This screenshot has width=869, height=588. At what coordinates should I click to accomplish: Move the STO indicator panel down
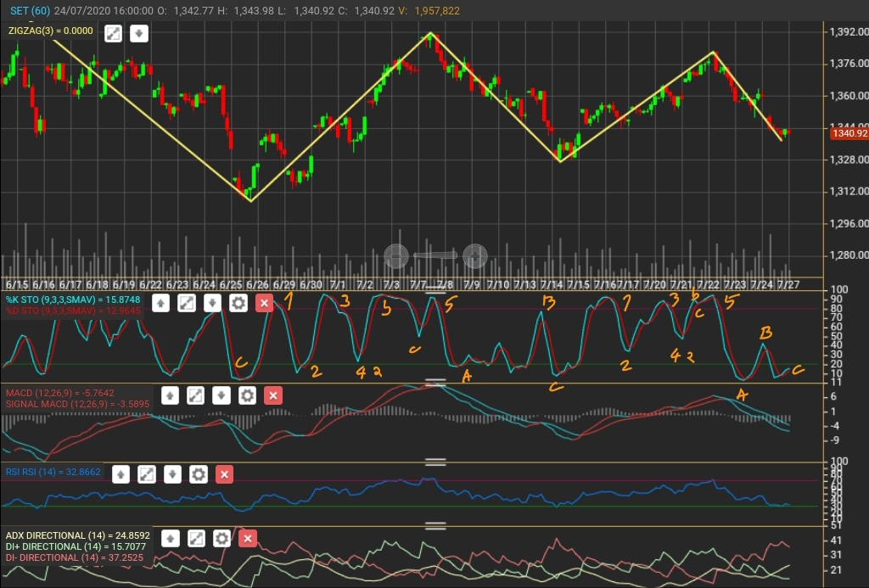tap(212, 303)
